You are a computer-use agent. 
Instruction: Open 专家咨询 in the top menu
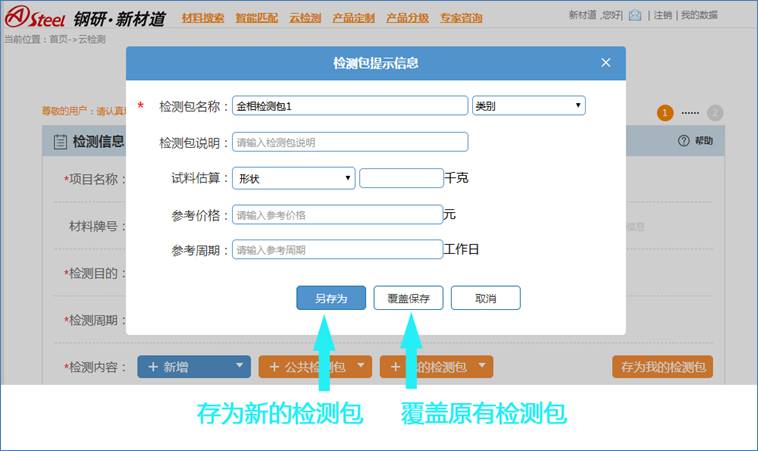click(461, 18)
